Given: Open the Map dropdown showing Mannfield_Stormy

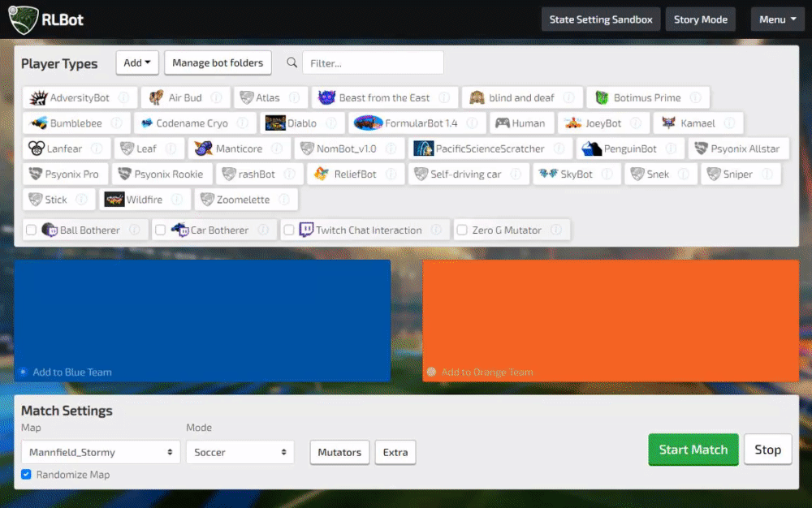Looking at the screenshot, I should pyautogui.click(x=99, y=452).
